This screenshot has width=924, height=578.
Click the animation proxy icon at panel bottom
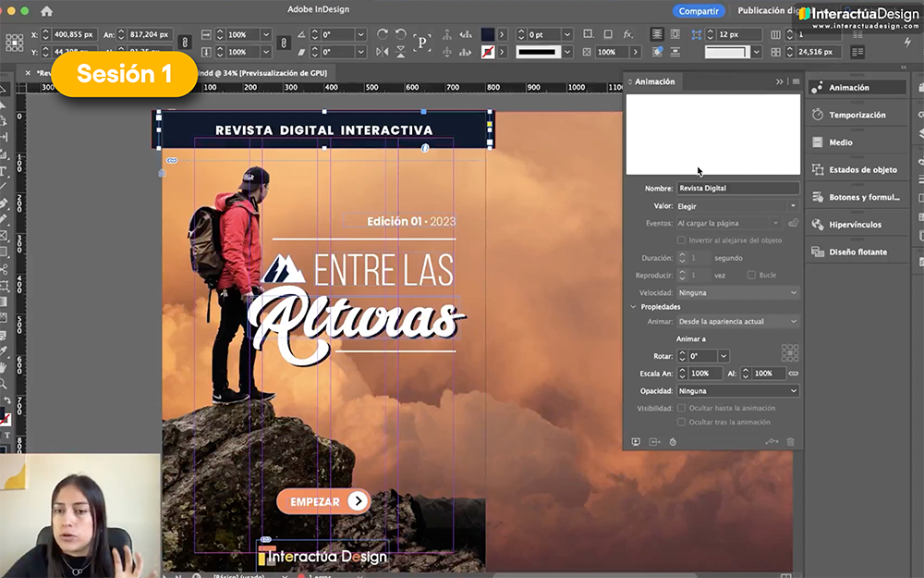point(654,442)
